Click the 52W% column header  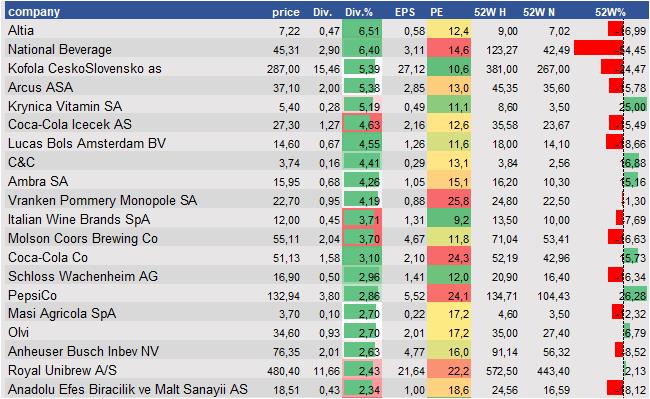[610, 12]
